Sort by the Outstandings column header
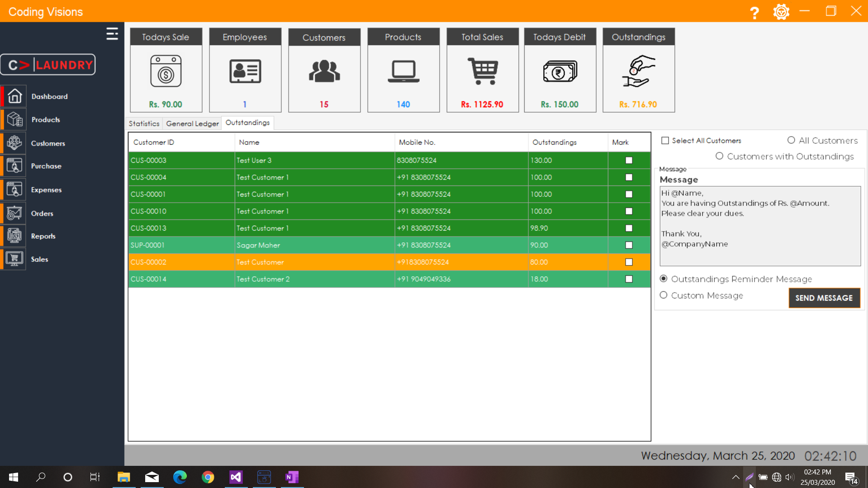868x488 pixels. coord(568,142)
